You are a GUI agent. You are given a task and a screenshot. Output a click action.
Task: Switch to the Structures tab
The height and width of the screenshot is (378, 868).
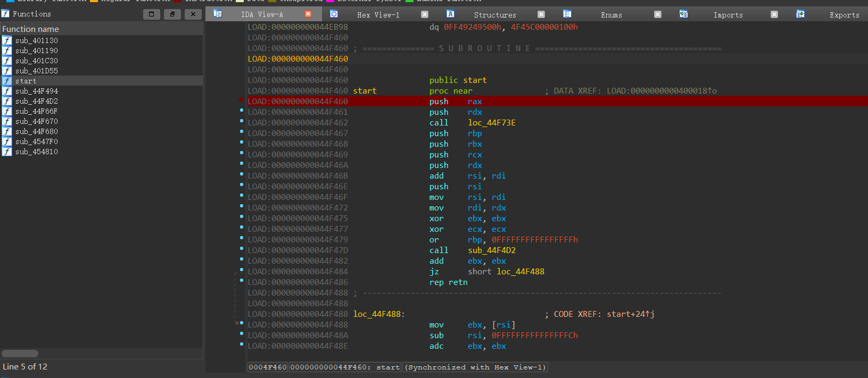coord(494,15)
